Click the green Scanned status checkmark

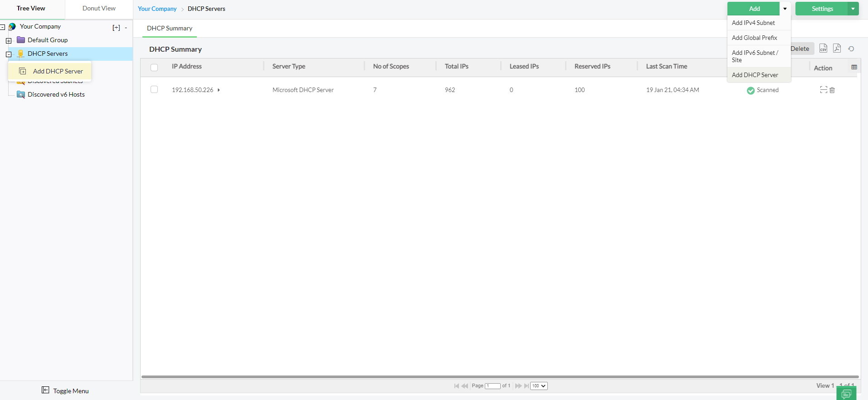tap(751, 90)
